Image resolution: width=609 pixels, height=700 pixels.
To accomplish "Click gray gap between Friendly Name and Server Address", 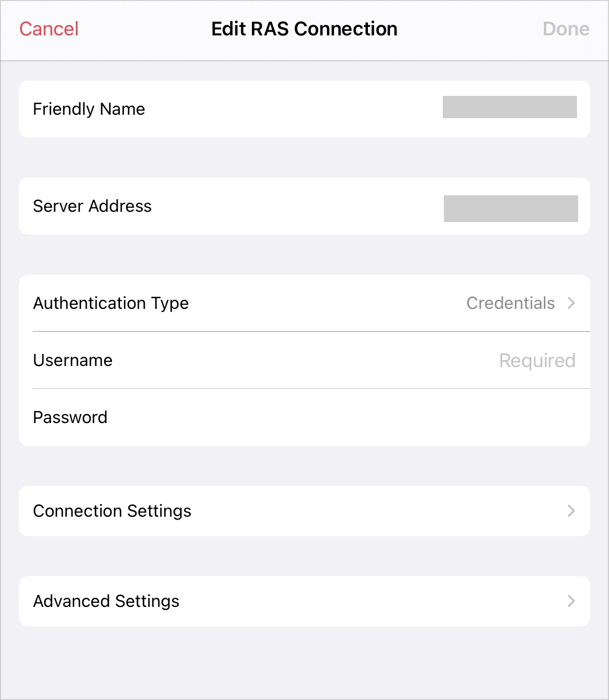I will 304,158.
